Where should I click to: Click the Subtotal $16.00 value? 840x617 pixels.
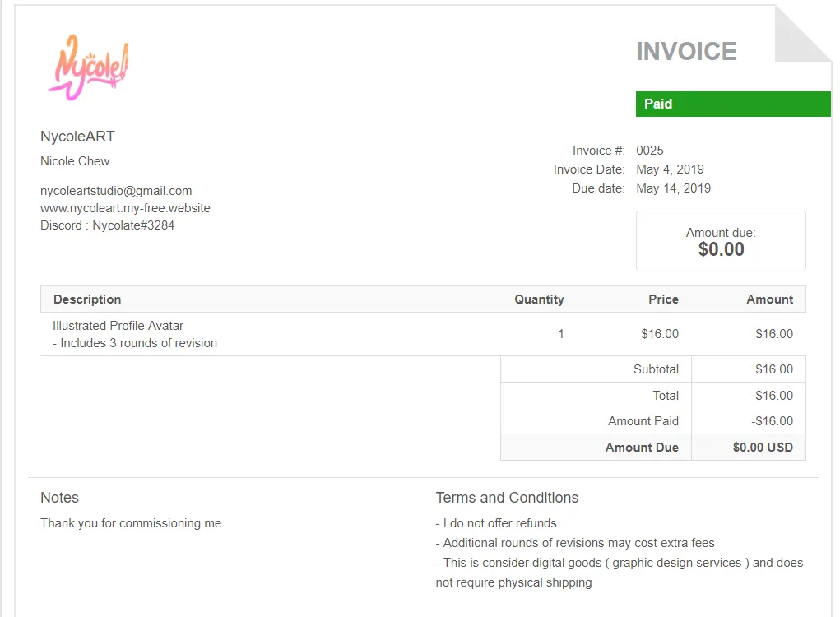(x=774, y=369)
